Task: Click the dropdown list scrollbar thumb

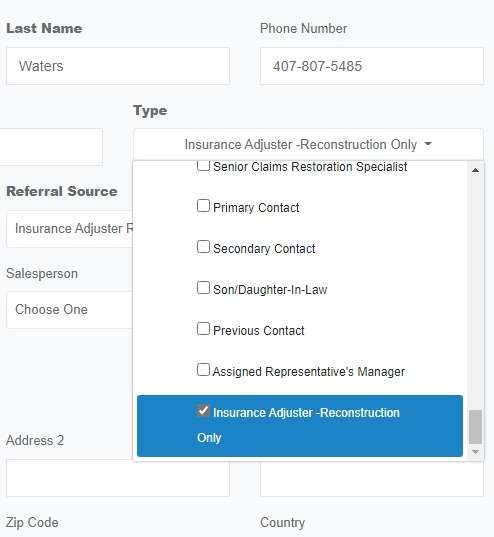Action: coord(475,426)
